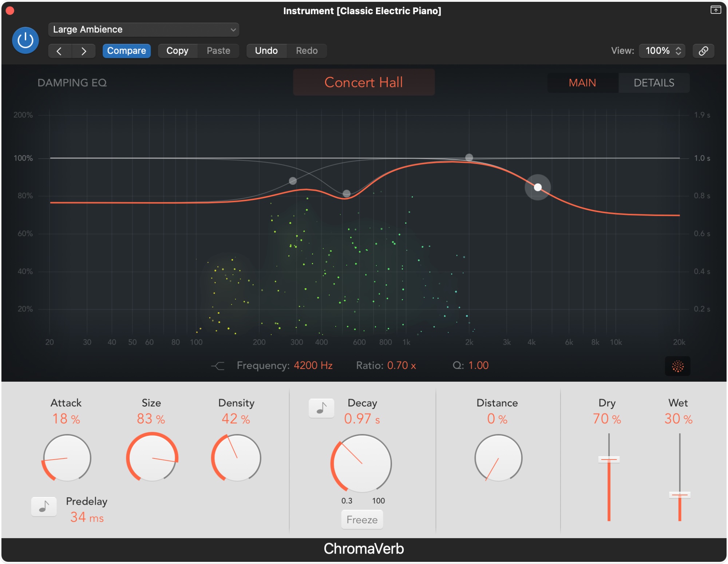The height and width of the screenshot is (564, 728).
Task: Close the plug-in window with red button
Action: 10,11
